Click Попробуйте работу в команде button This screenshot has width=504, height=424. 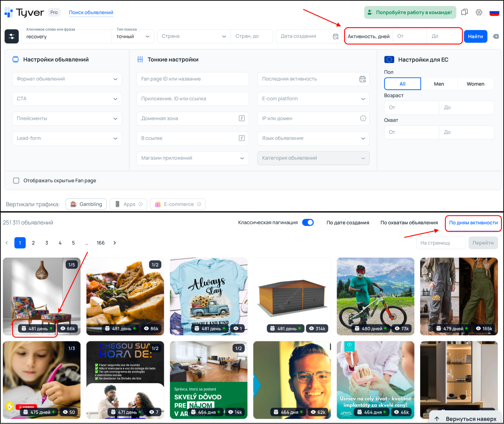tap(410, 12)
